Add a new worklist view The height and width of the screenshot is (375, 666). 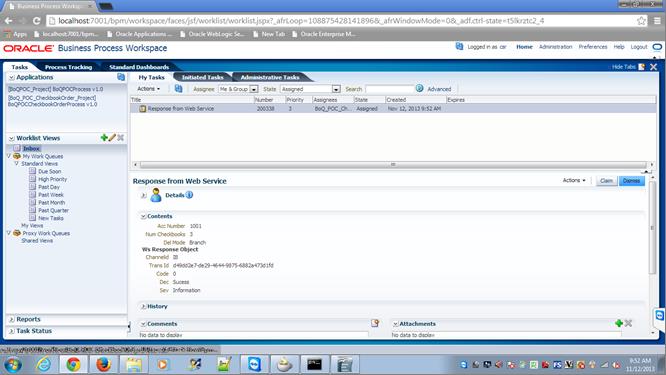[104, 138]
